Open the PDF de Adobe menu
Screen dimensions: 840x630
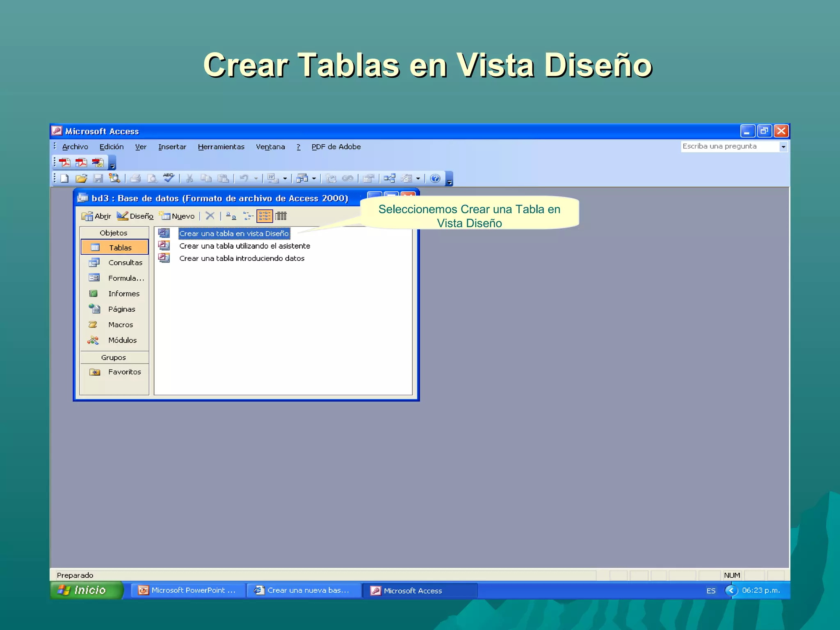pyautogui.click(x=336, y=146)
